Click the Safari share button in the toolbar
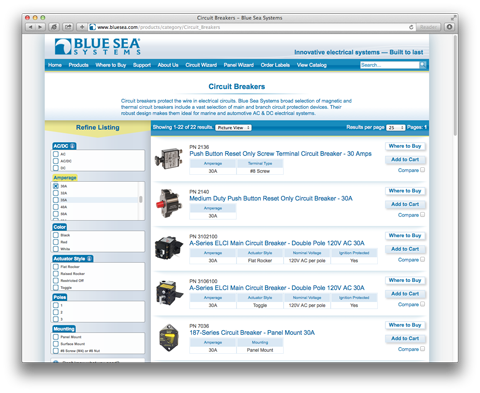 (x=68, y=27)
